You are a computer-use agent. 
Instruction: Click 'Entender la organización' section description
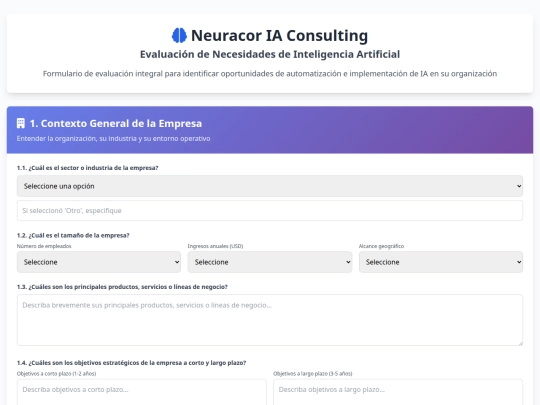pos(113,138)
